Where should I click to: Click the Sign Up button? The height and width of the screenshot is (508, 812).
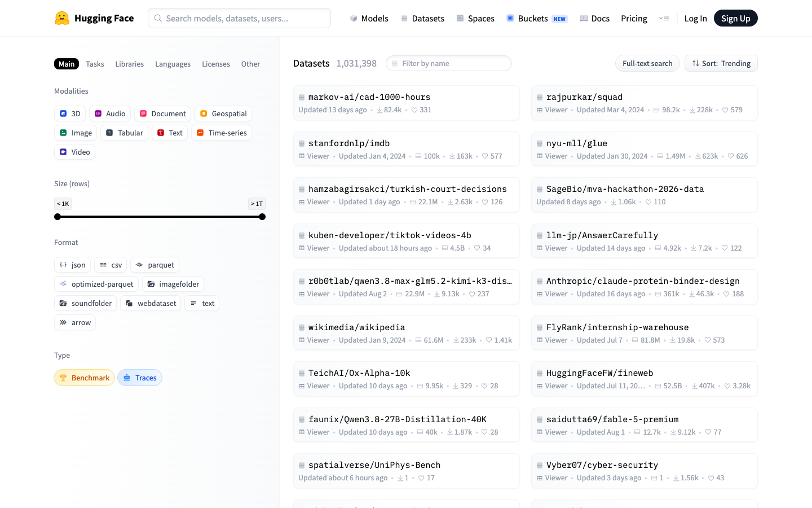[736, 18]
